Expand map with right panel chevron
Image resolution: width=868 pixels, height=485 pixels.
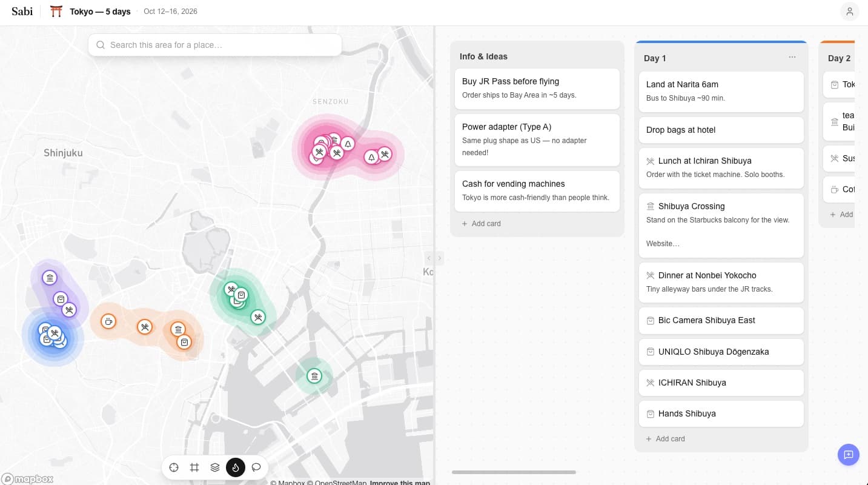pos(440,258)
